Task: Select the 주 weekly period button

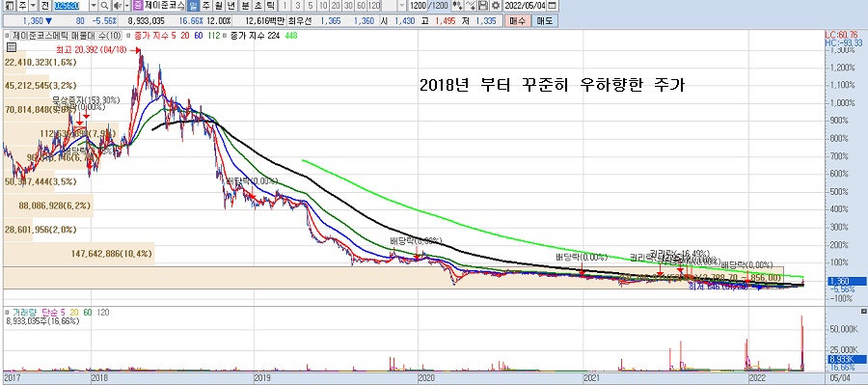Action: [206, 6]
